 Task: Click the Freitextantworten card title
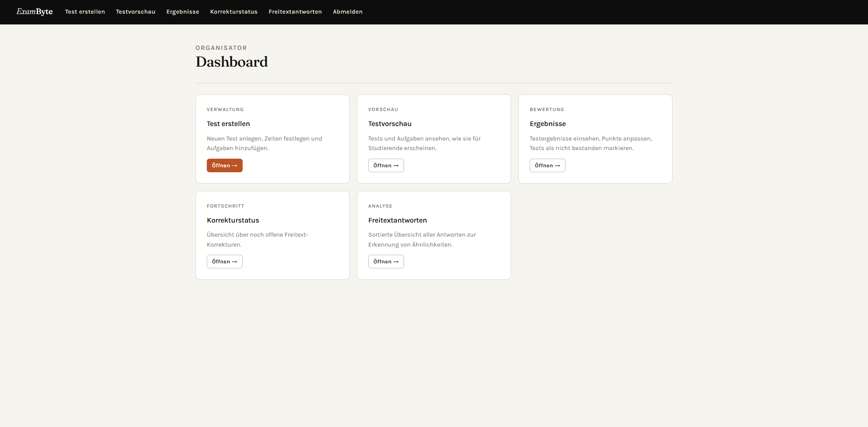pos(398,220)
